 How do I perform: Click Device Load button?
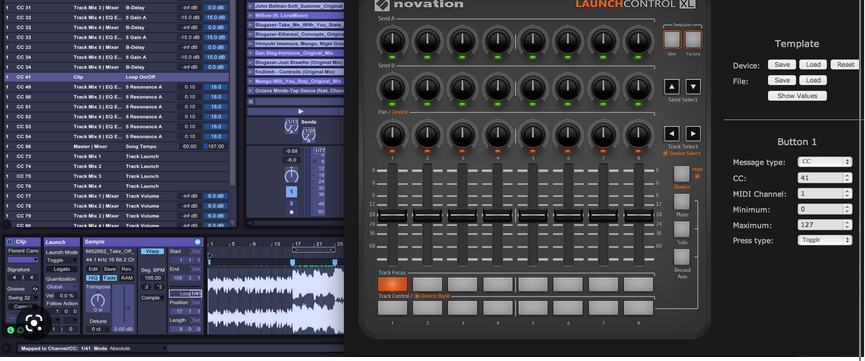813,65
